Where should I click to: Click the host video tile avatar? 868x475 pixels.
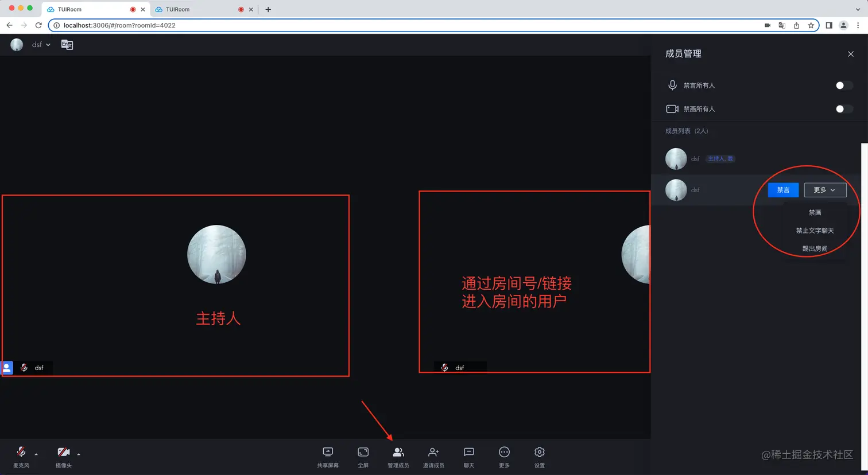tap(216, 254)
